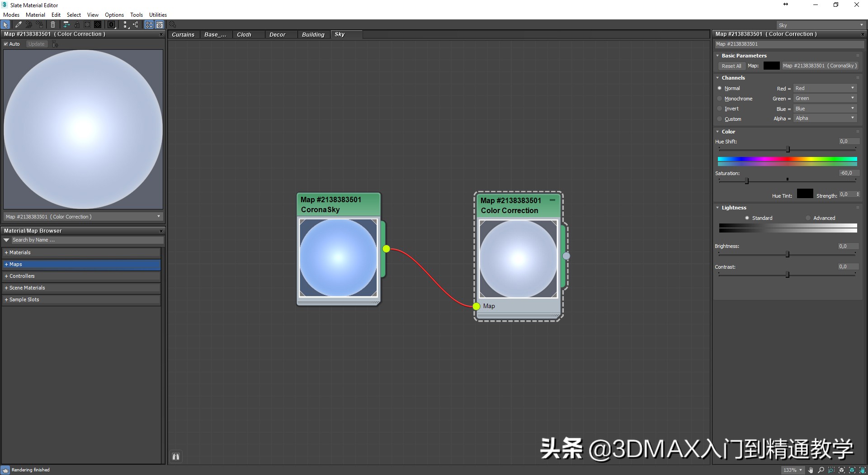Click the binoculars search icon
868x475 pixels.
176,456
